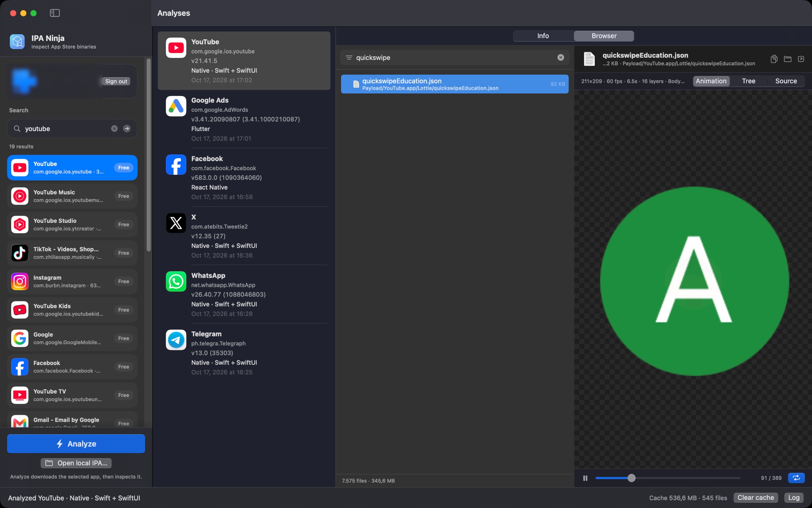The height and width of the screenshot is (508, 812).
Task: Copy the quickswipeEducation.json path icon
Action: click(774, 59)
